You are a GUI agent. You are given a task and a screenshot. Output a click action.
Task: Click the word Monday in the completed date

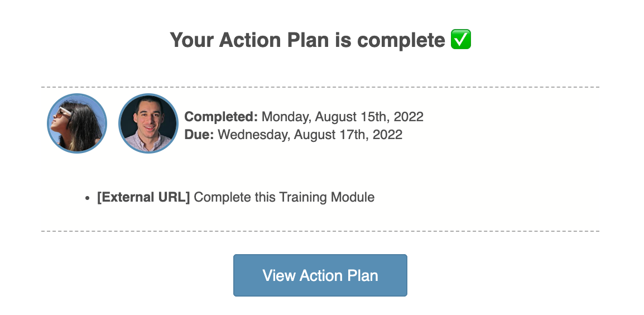pyautogui.click(x=286, y=117)
